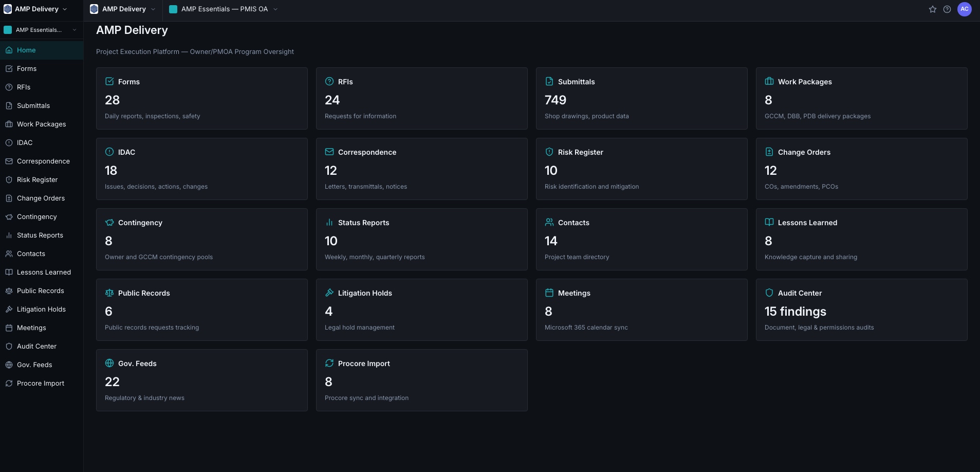Open the Correspondence card
The image size is (980, 472).
point(422,169)
